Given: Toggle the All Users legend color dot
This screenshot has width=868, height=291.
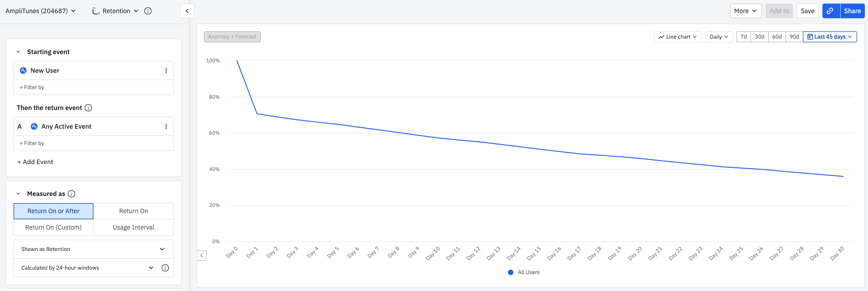Looking at the screenshot, I should (x=511, y=272).
